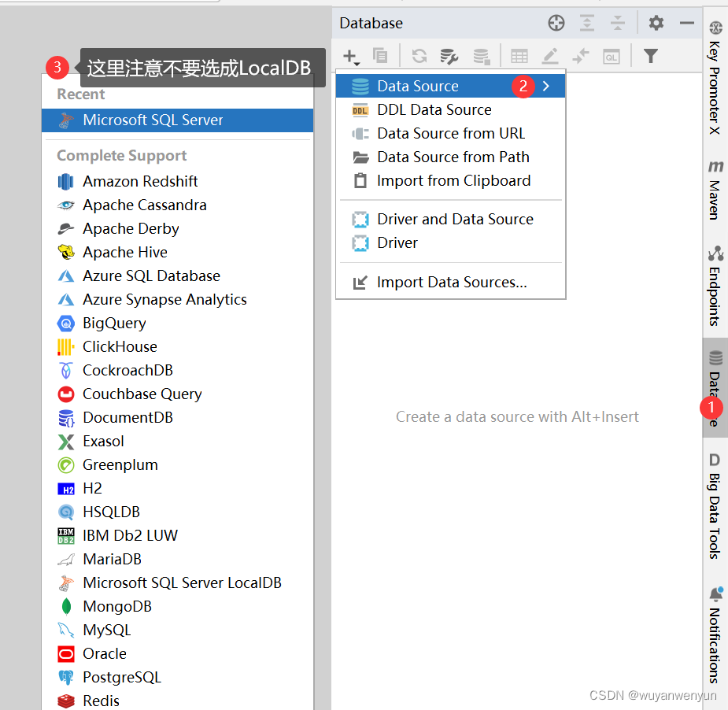Select Greenplum data source

click(x=177, y=465)
